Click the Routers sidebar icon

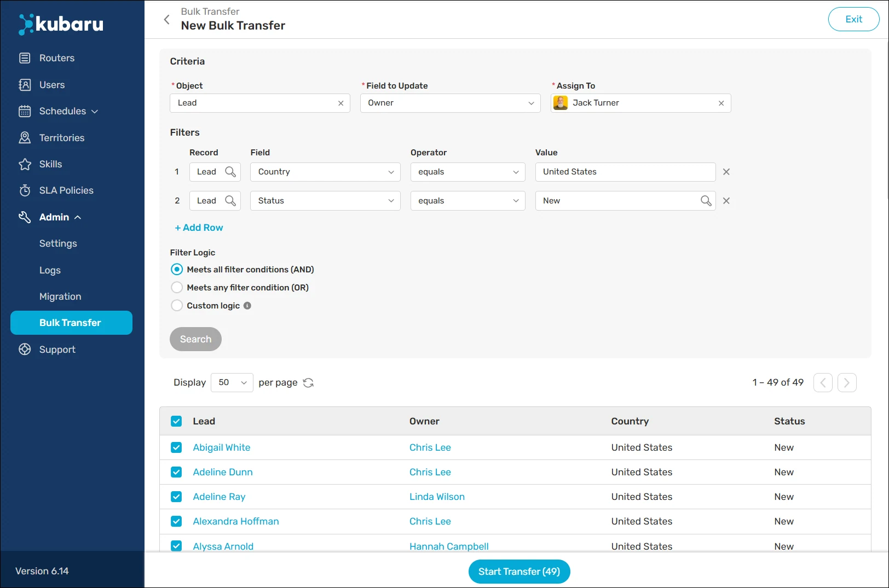coord(25,58)
